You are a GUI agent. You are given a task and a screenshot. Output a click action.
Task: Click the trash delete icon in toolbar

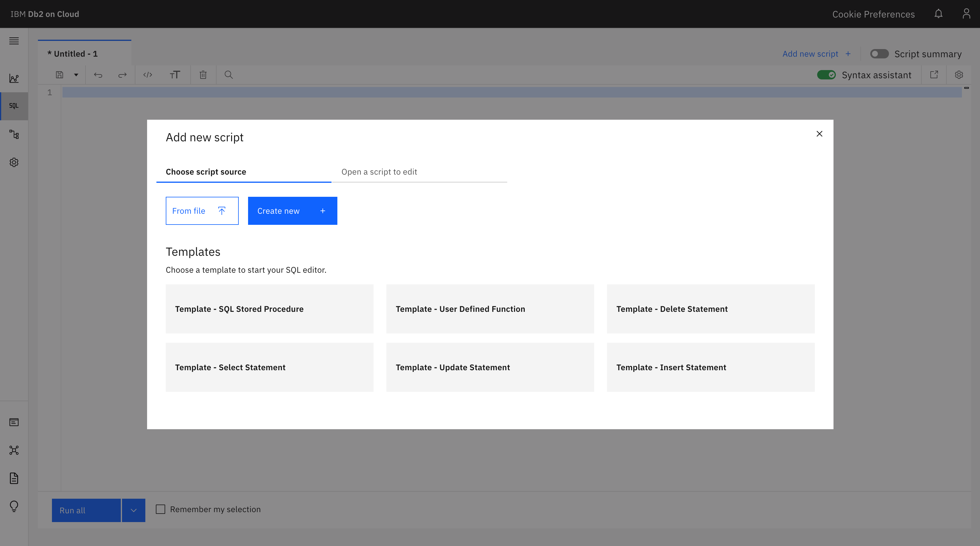tap(203, 75)
